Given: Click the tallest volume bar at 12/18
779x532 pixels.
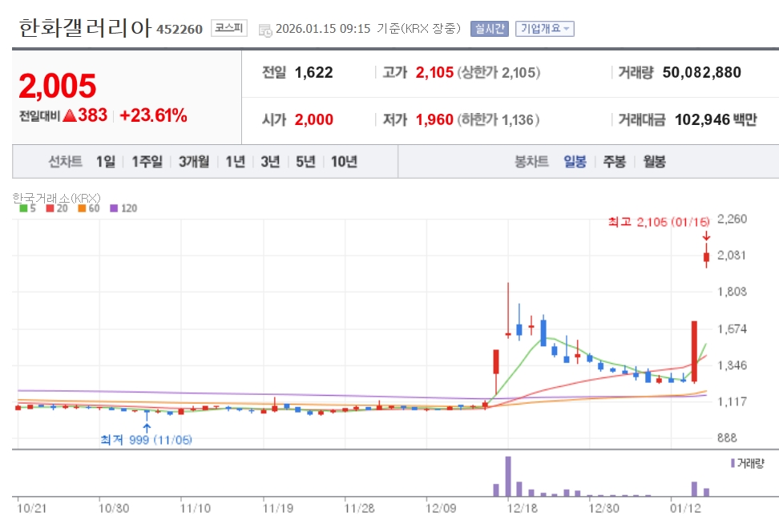Looking at the screenshot, I should [508, 476].
